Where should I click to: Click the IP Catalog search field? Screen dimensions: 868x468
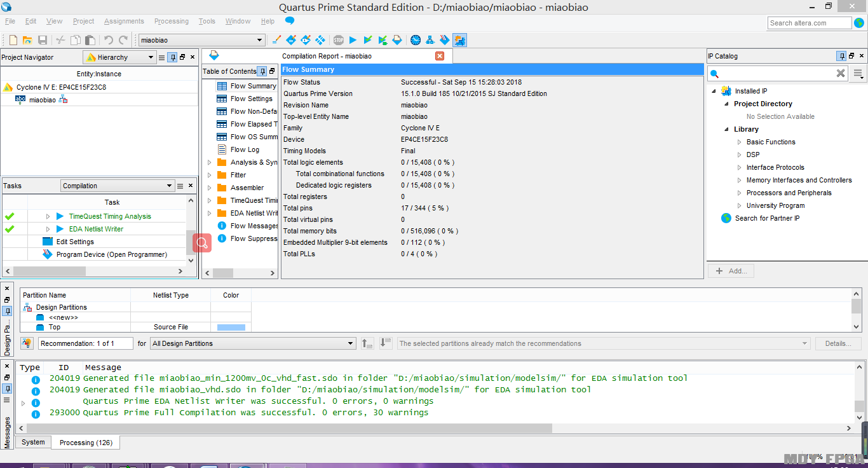(778, 74)
